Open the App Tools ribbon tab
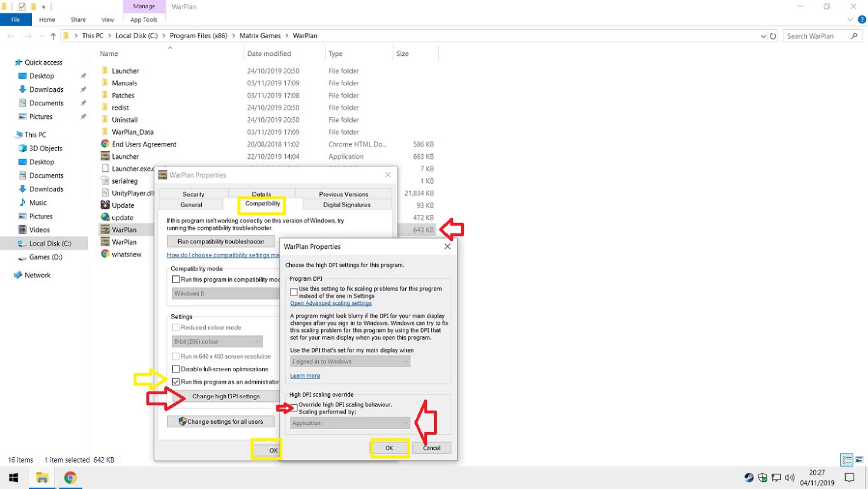 coord(143,19)
